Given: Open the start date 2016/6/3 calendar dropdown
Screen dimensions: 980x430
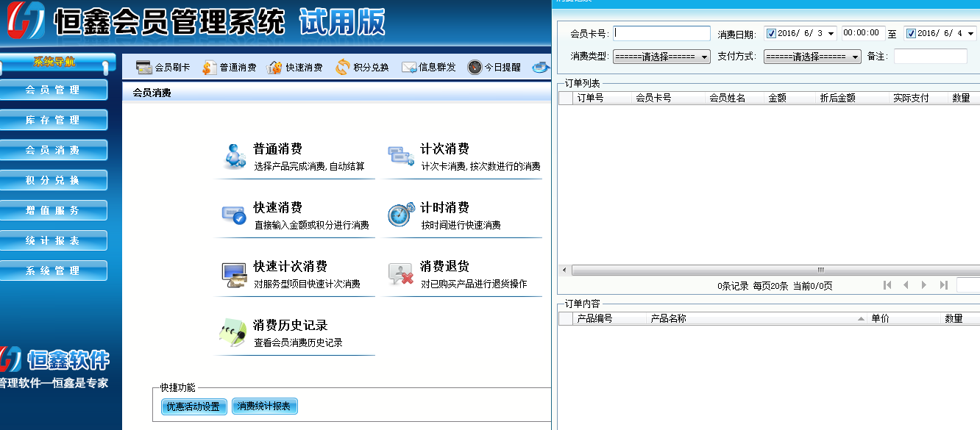Looking at the screenshot, I should tap(831, 33).
